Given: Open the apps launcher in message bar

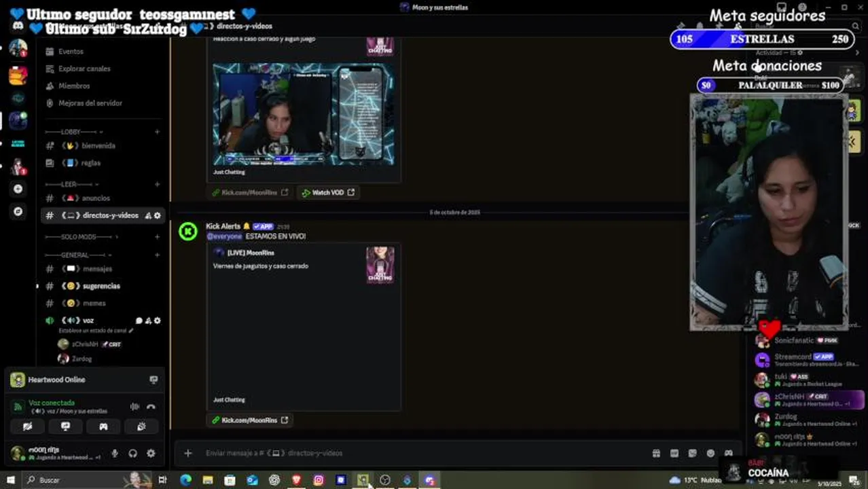Looking at the screenshot, I should [x=728, y=453].
